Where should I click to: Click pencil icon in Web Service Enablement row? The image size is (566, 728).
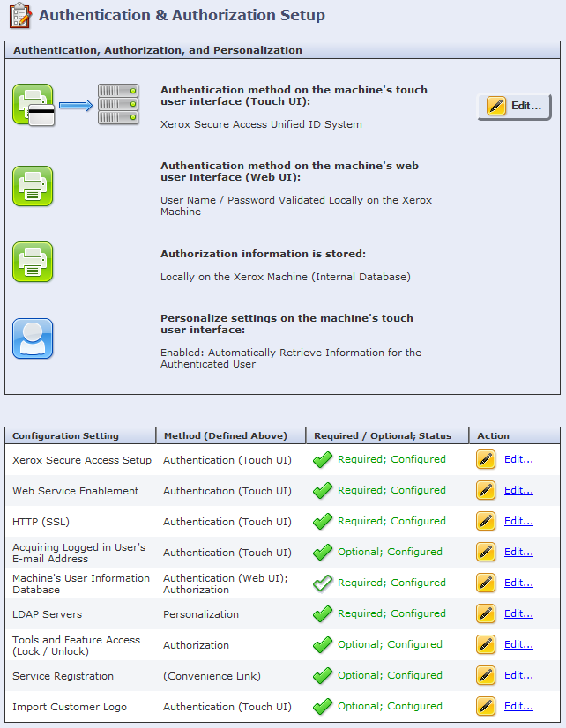coord(486,490)
